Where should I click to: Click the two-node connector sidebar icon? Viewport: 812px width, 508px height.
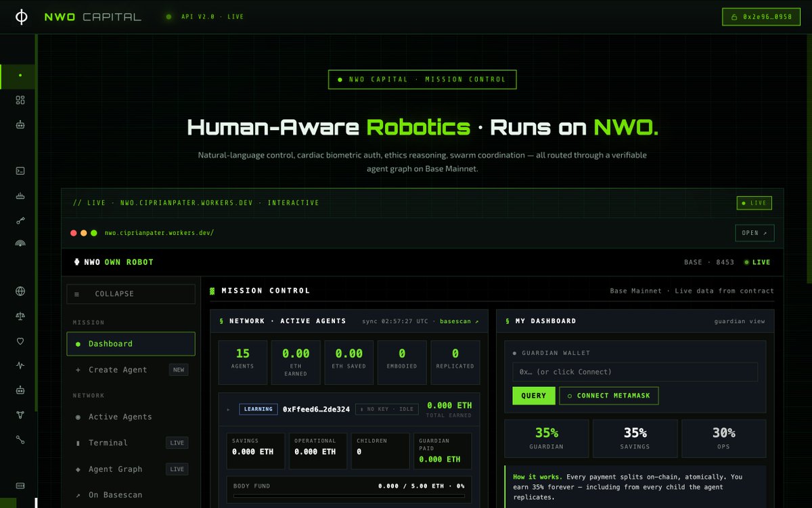tap(20, 440)
